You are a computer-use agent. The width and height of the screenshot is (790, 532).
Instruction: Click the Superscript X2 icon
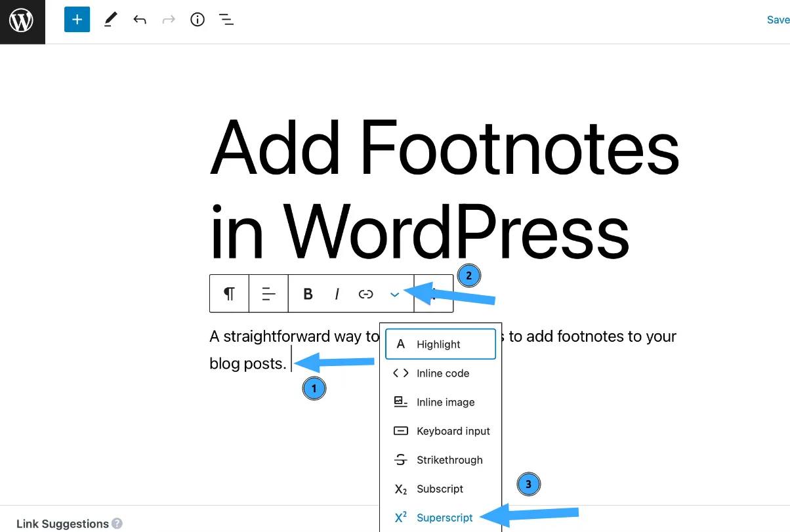click(x=401, y=517)
